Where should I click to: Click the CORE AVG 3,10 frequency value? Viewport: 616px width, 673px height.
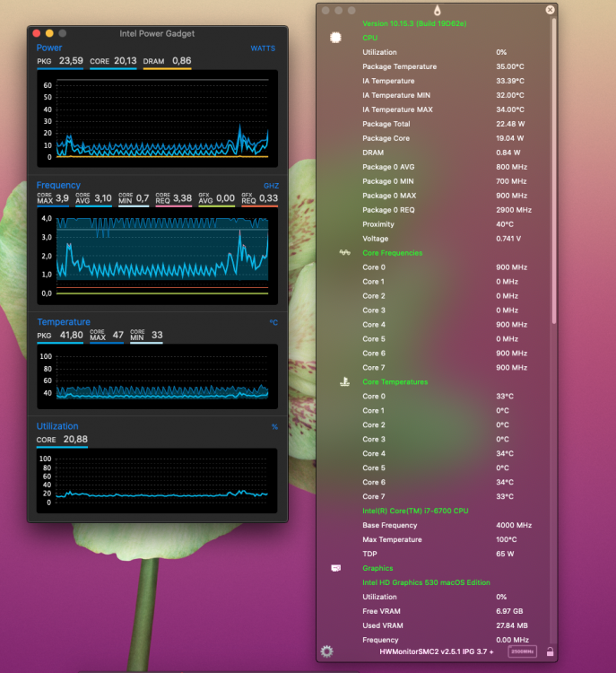pos(93,198)
